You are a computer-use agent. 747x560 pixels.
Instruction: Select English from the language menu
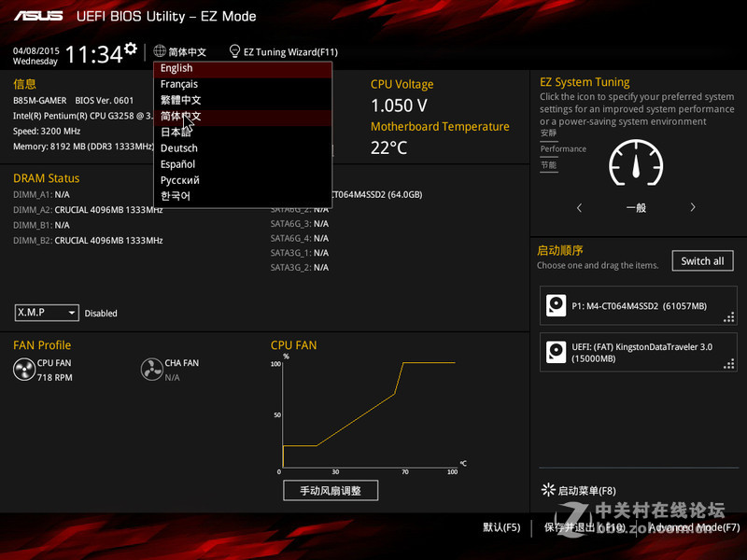[x=176, y=67]
